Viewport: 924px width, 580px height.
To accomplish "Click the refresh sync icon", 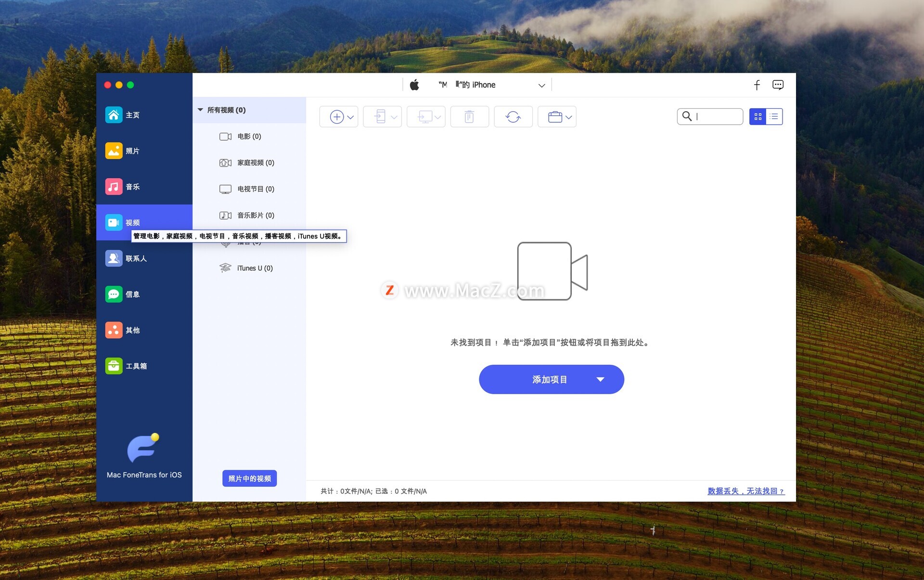I will 513,117.
